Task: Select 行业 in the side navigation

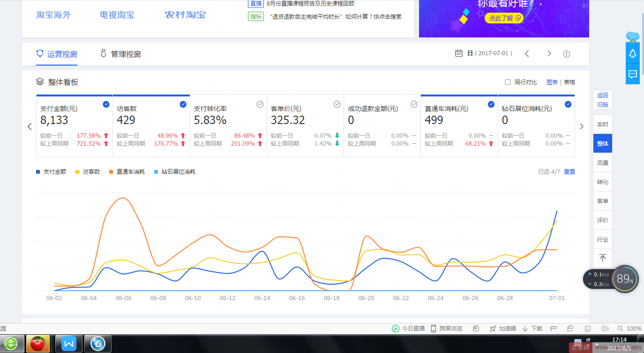Action: click(x=603, y=239)
